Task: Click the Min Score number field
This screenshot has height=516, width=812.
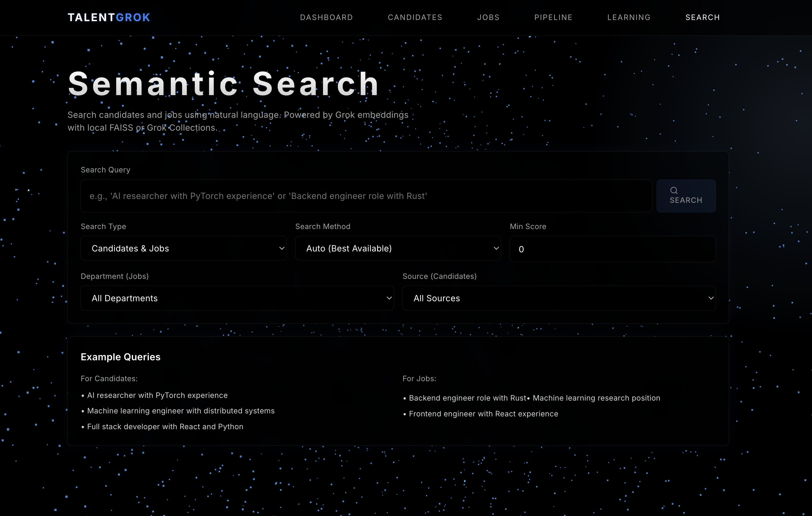Action: coord(612,249)
